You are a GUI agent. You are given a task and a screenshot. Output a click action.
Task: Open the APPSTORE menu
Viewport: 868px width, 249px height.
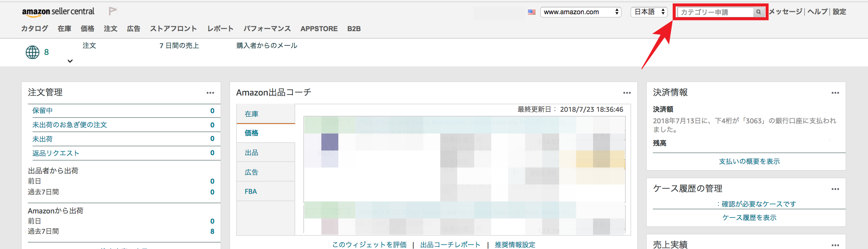(319, 29)
